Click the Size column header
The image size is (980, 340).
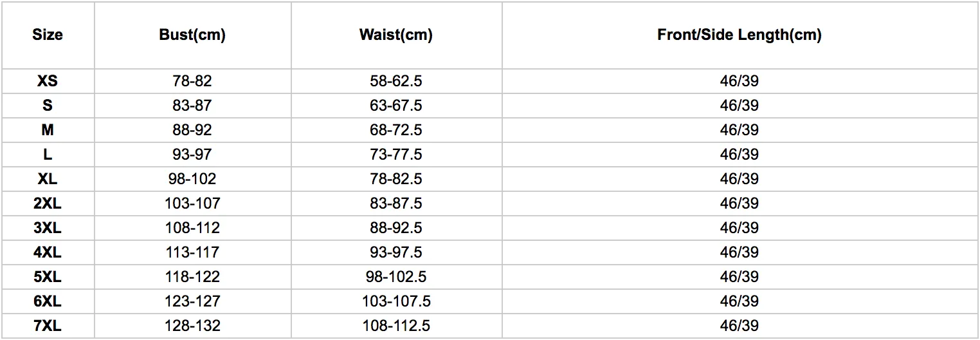point(48,35)
